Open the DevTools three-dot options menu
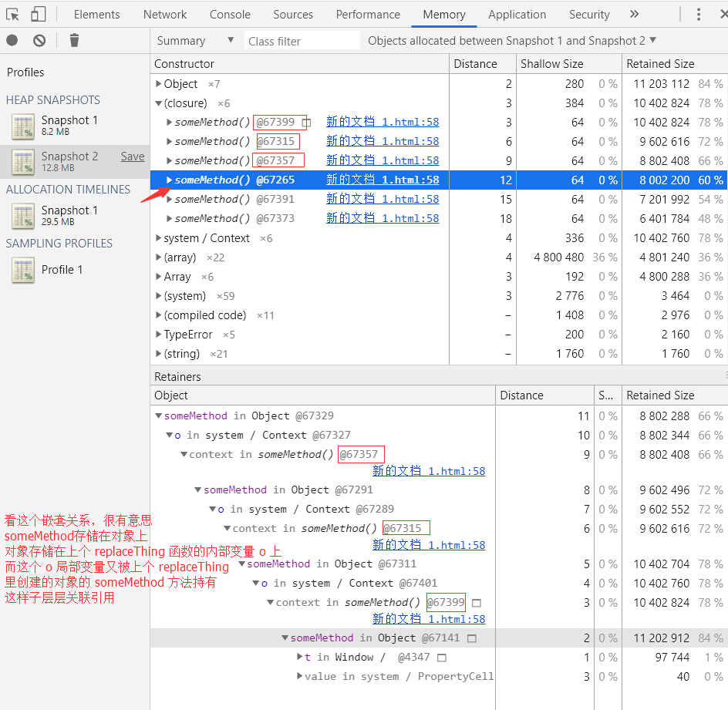 699,14
